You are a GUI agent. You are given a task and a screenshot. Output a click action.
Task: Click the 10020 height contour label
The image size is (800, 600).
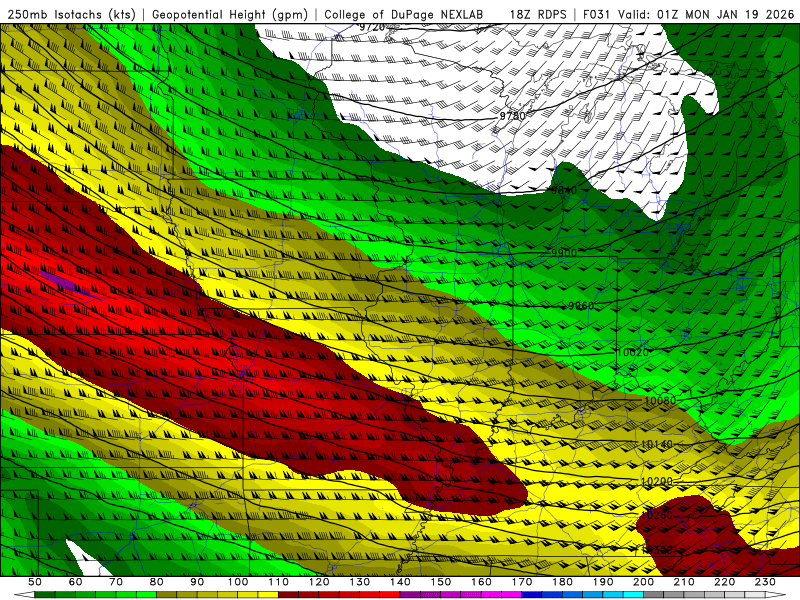(633, 352)
